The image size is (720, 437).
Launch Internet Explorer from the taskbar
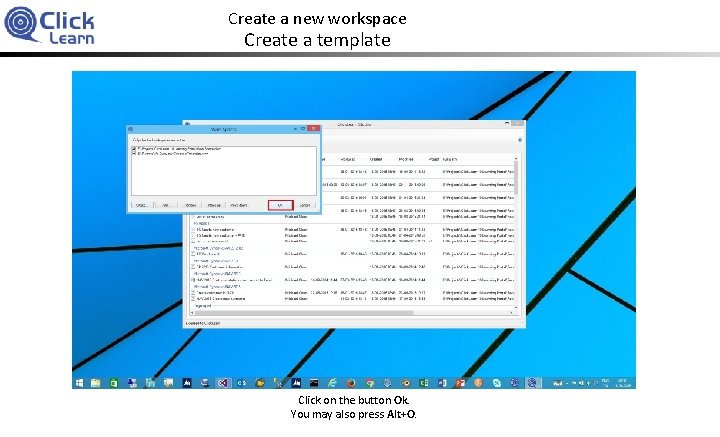[x=332, y=383]
